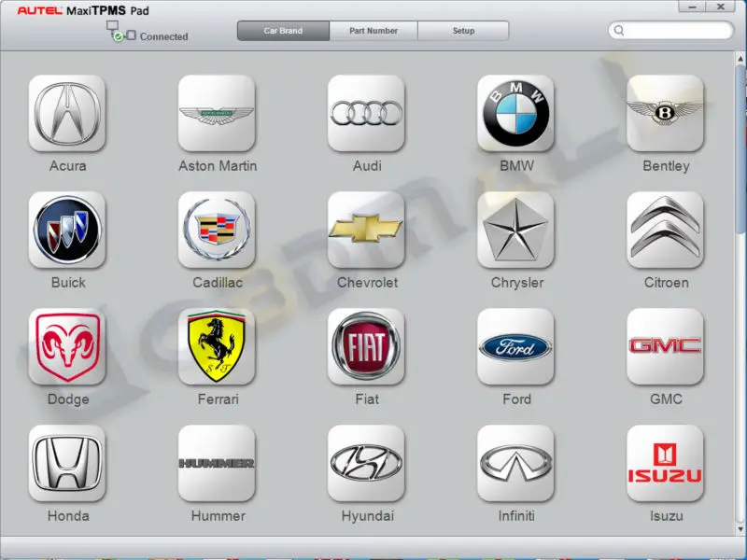747x560 pixels.
Task: Select the Citroen double-chevron icon
Action: coord(665,230)
